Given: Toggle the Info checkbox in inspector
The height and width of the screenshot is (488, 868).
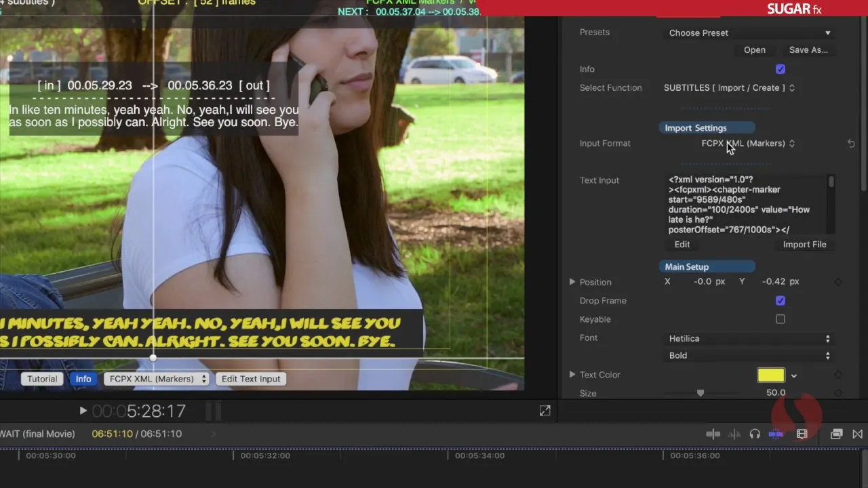Looking at the screenshot, I should click(781, 69).
